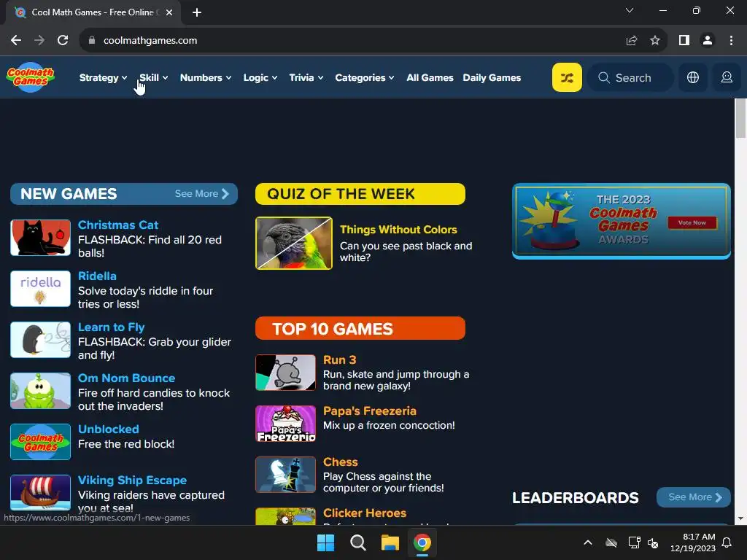Screen dimensions: 747x560
Task: Close the Cool Math Games tab
Action: click(x=169, y=12)
